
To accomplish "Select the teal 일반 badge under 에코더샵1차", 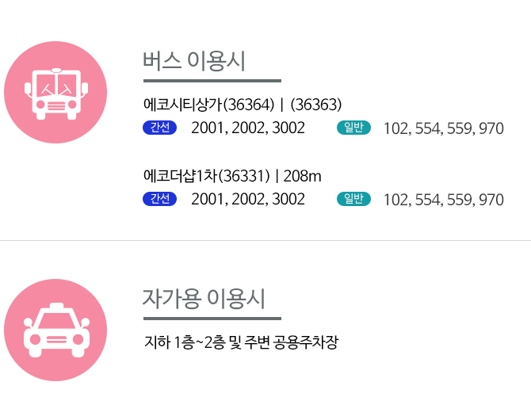I will [353, 199].
